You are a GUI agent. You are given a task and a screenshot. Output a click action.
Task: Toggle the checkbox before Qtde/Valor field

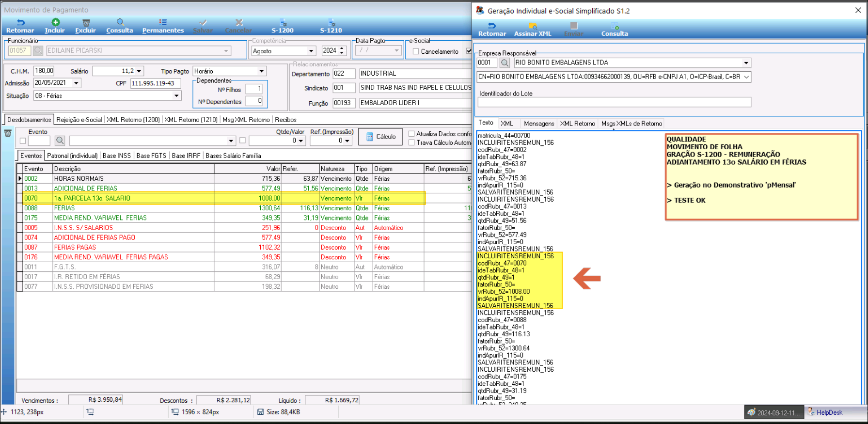pyautogui.click(x=242, y=141)
